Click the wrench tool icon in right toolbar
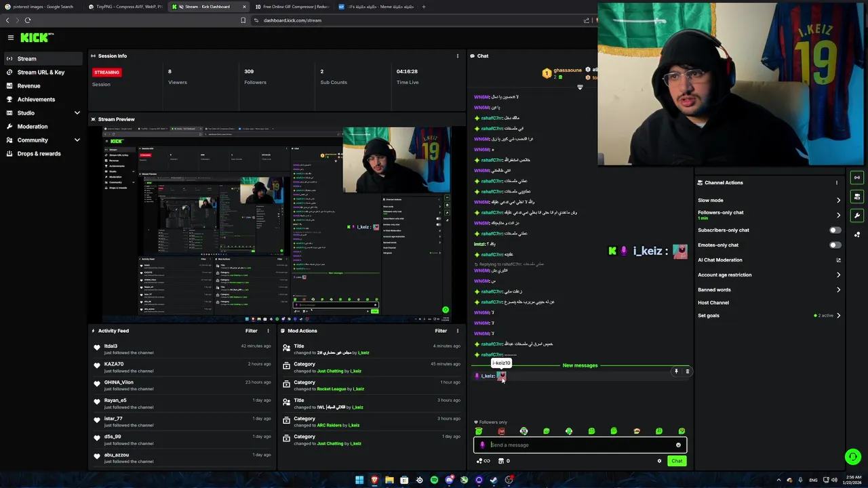This screenshot has width=868, height=488. (x=857, y=216)
